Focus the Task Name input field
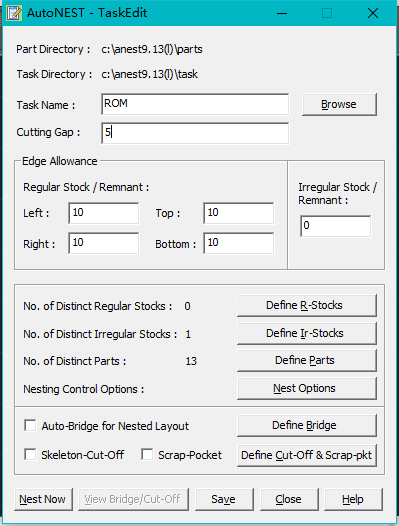 coord(195,104)
